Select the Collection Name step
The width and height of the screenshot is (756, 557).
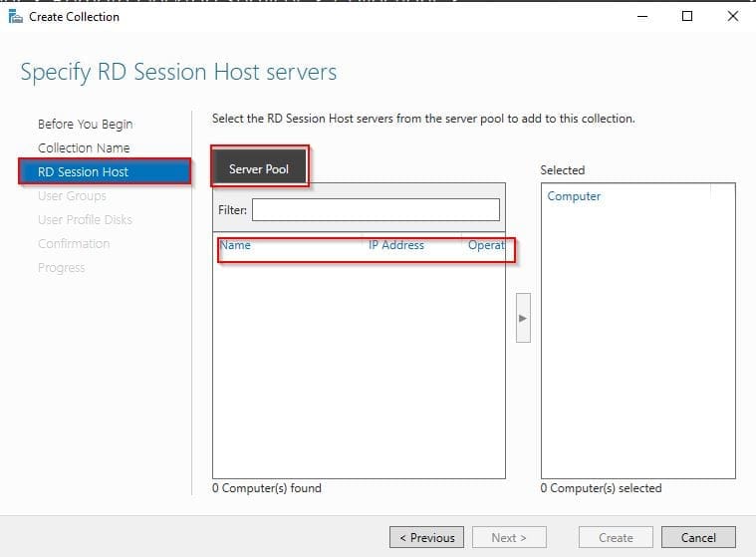[x=84, y=148]
